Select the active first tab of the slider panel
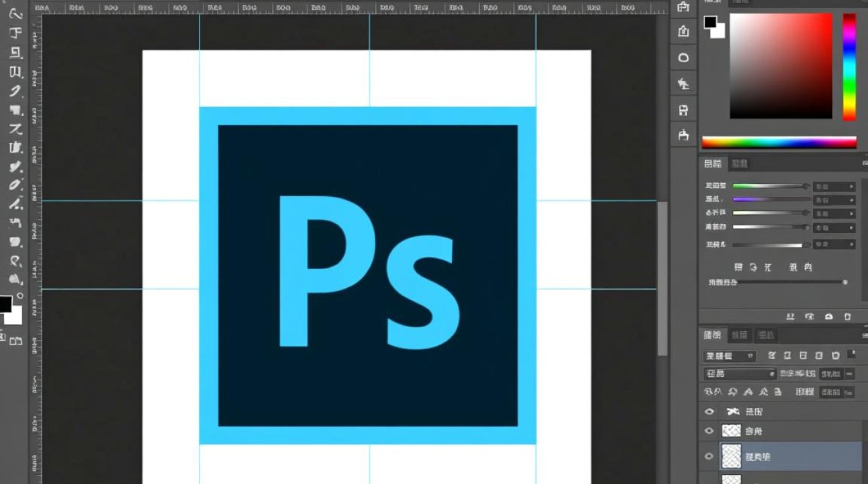The width and height of the screenshot is (868, 484). tap(713, 164)
